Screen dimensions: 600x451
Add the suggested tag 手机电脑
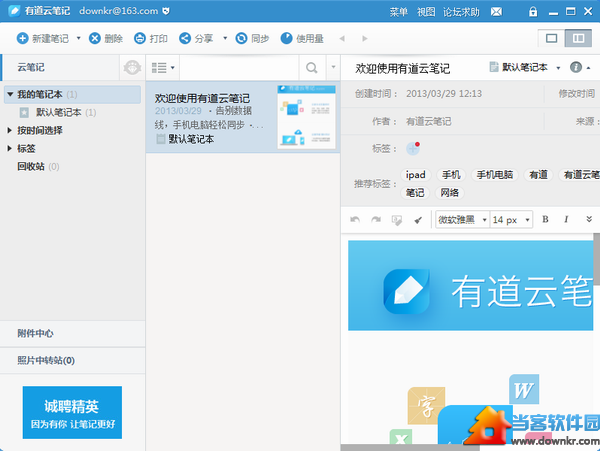(x=494, y=174)
